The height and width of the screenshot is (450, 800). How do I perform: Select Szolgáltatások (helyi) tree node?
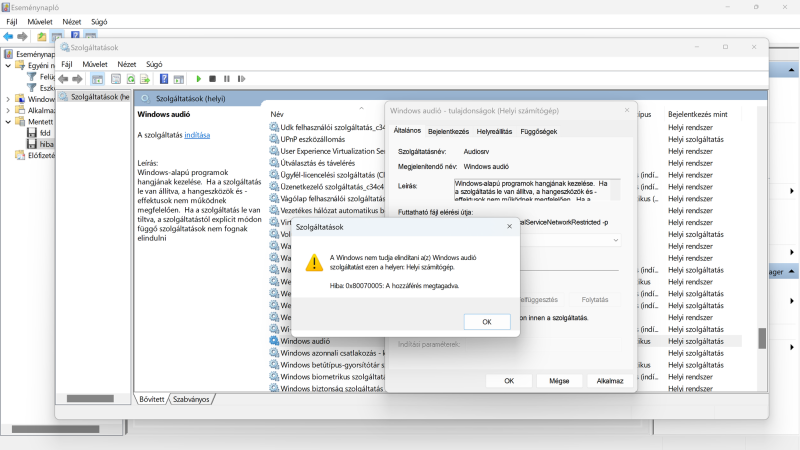[x=95, y=96]
